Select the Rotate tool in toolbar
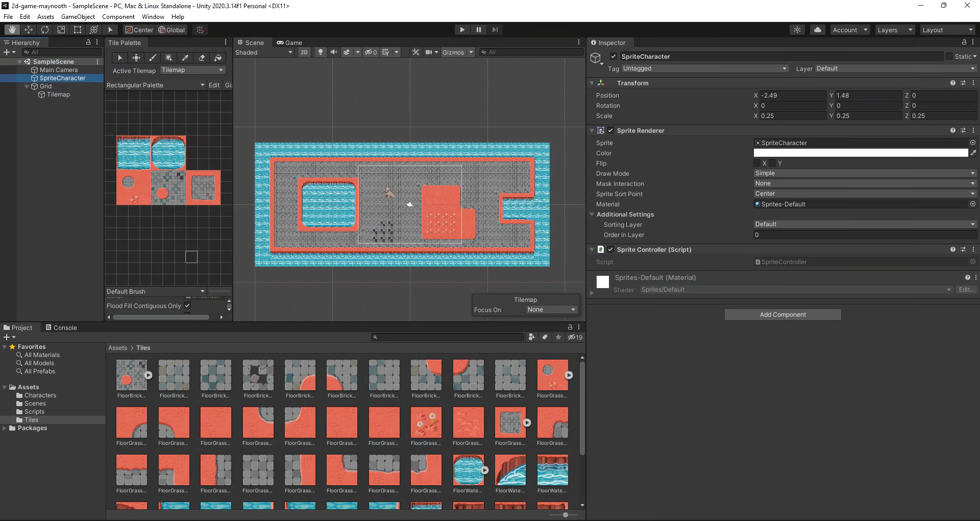Viewport: 980px width, 521px height. [45, 30]
